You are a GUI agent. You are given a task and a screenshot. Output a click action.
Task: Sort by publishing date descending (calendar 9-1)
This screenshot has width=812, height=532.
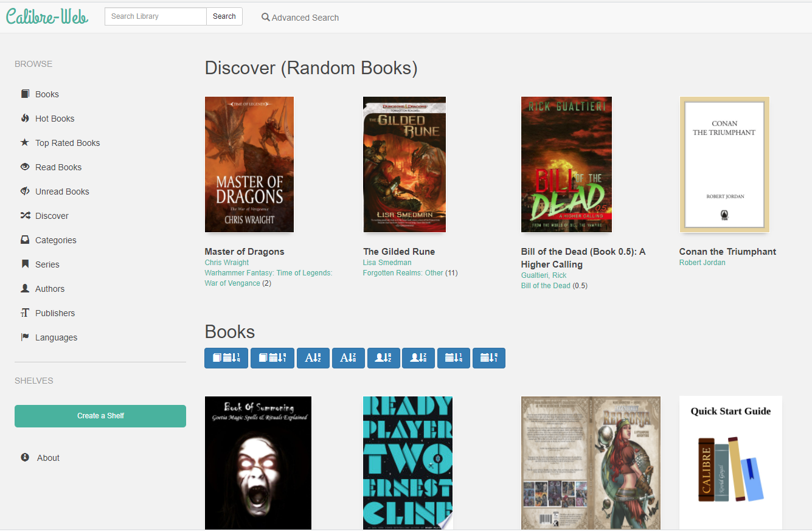click(489, 358)
